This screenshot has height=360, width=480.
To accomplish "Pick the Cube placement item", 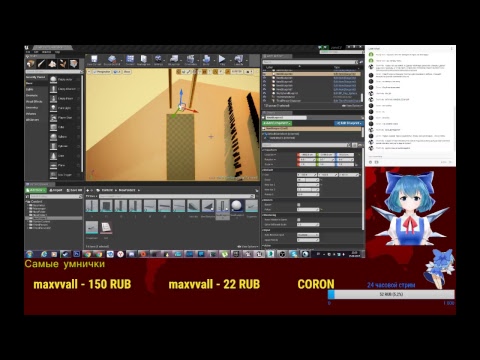I will point(65,127).
